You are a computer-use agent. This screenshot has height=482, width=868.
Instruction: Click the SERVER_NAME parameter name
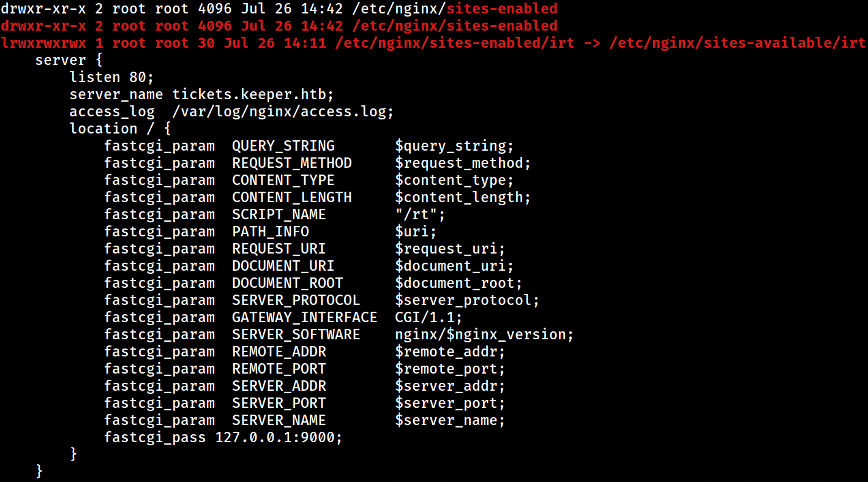tap(279, 420)
